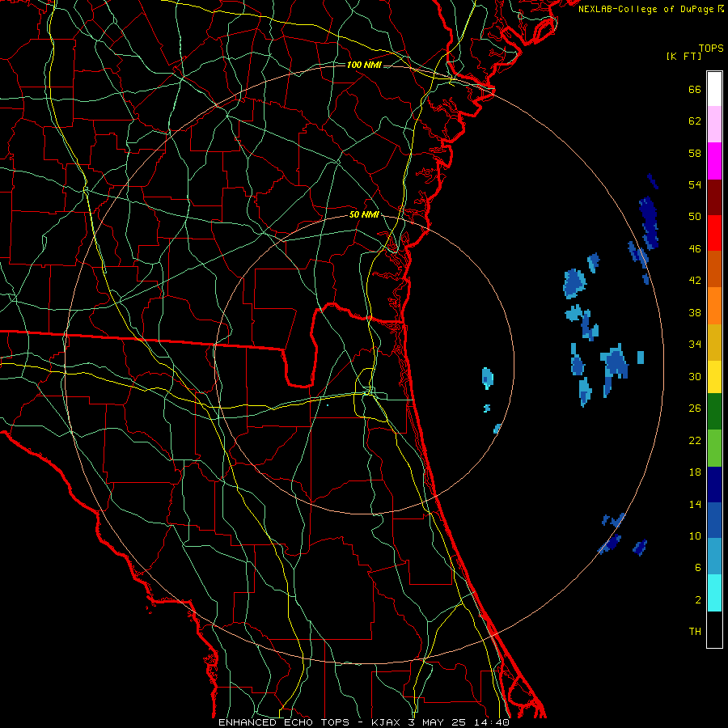The image size is (728, 728).
Task: Pick the cyan swatch beside 2
Action: click(714, 592)
